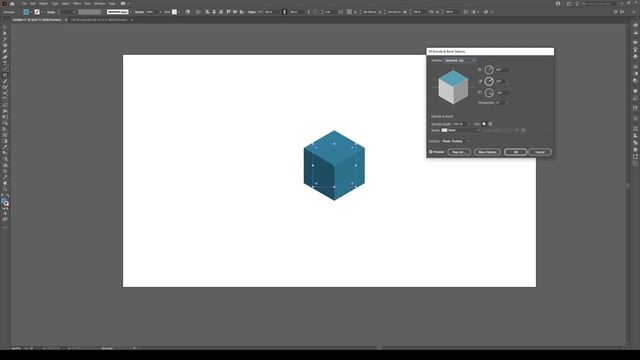Click the Opacity label link in control bar
640x360 pixels.
pos(139,12)
